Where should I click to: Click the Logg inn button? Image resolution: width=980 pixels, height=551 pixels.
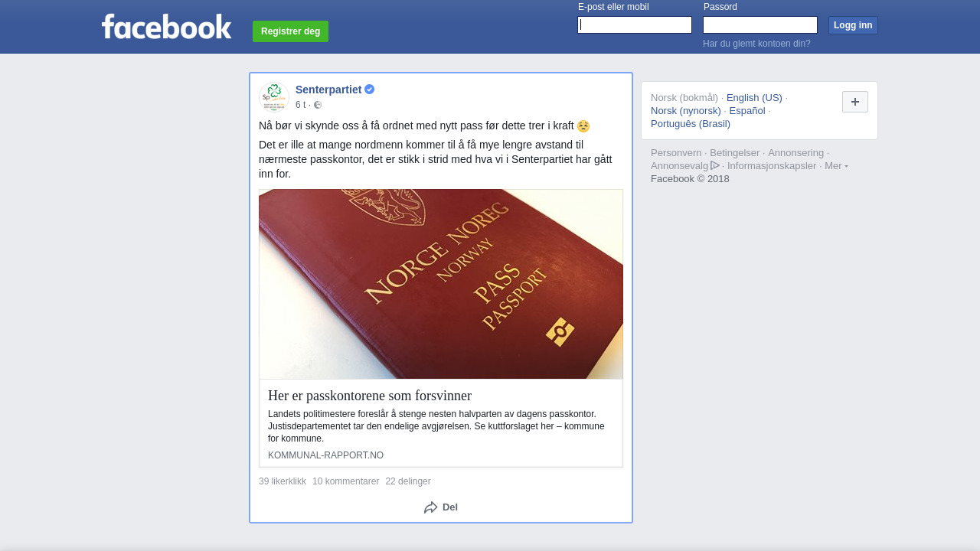pyautogui.click(x=853, y=25)
